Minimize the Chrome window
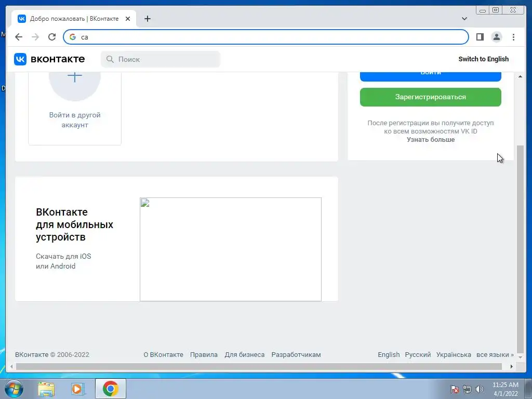The image size is (532, 399). point(483,10)
